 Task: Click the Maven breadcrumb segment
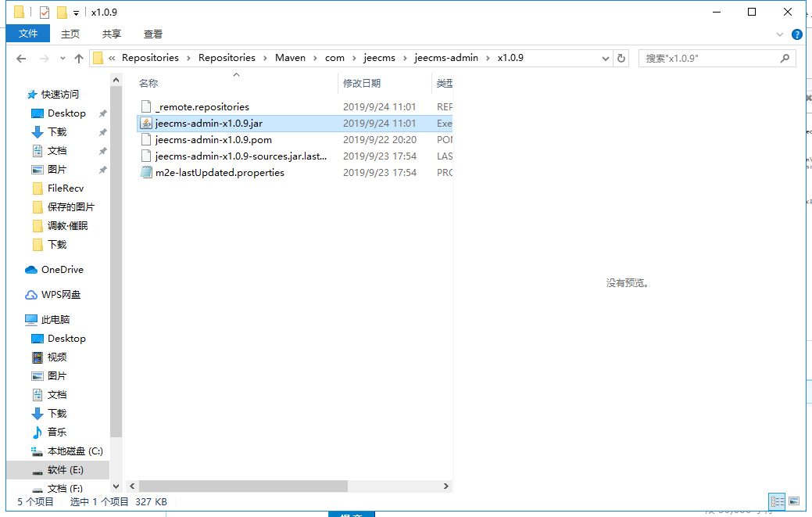290,58
